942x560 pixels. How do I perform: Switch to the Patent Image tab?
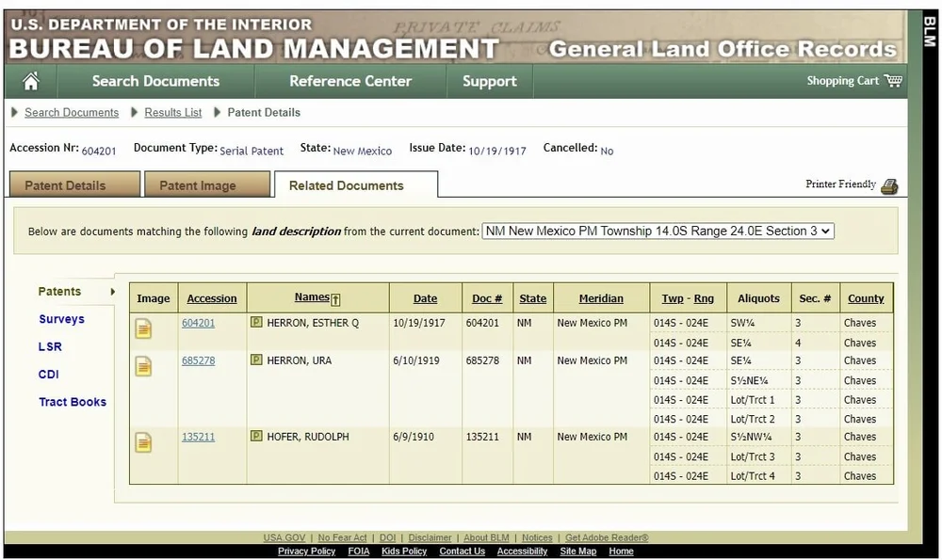click(207, 184)
